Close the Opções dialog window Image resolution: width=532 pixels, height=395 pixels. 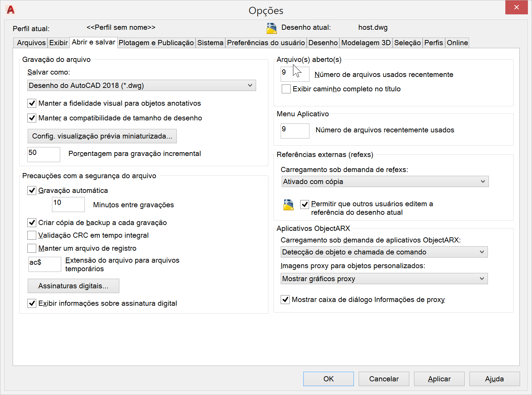pyautogui.click(x=516, y=7)
